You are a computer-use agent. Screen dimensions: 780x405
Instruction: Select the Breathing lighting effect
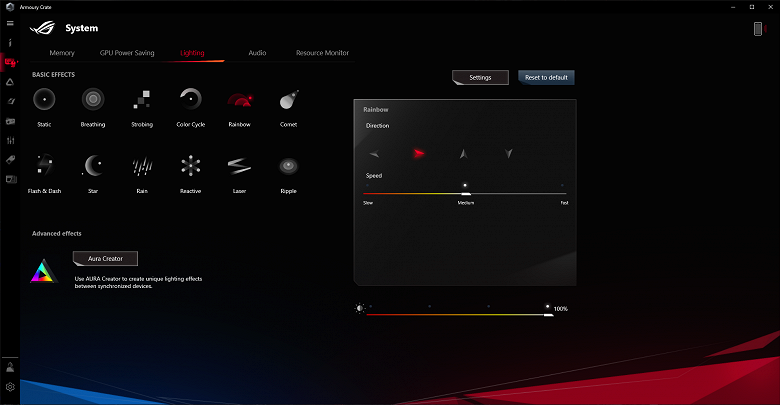point(93,100)
